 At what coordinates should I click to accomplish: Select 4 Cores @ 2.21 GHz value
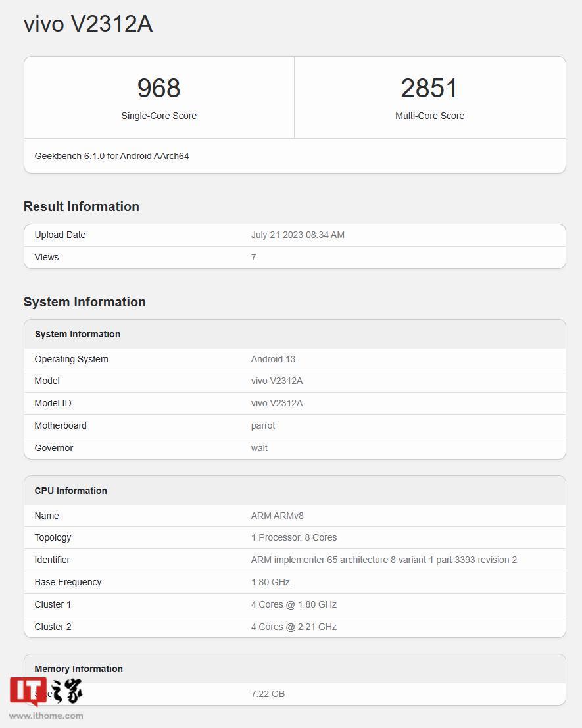pyautogui.click(x=294, y=627)
